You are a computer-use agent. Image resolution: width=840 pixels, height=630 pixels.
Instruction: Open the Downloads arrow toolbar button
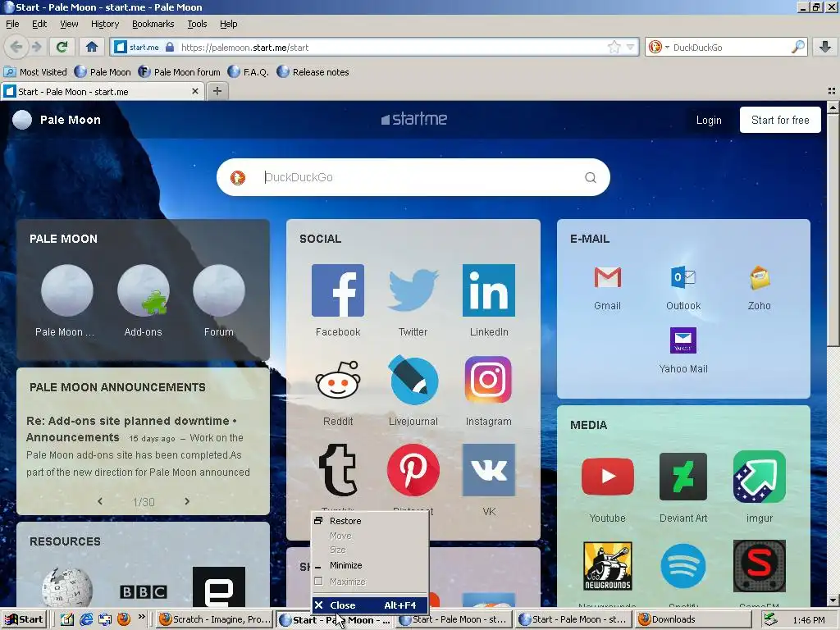tap(825, 47)
